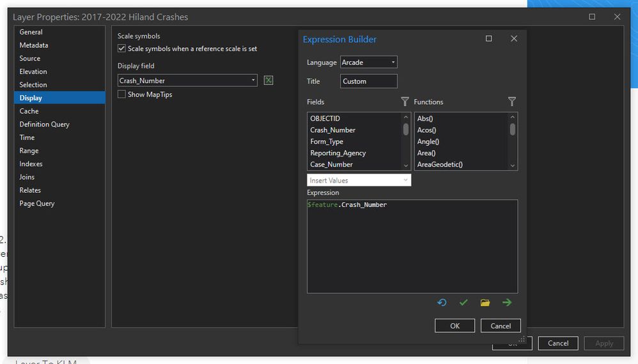638x364 pixels.
Task: Close the Expression Builder dialog
Action: [x=514, y=38]
